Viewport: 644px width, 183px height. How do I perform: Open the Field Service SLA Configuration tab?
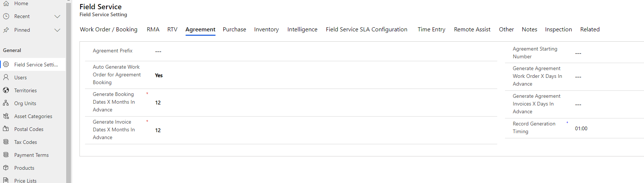click(x=366, y=30)
